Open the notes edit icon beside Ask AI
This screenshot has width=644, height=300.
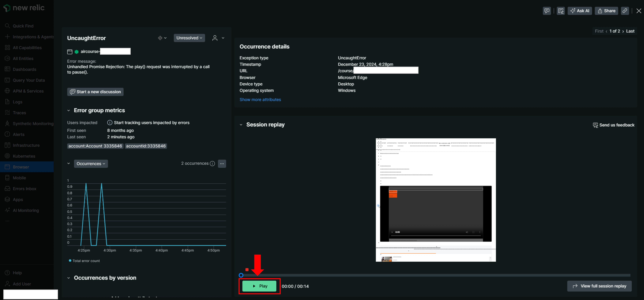pyautogui.click(x=561, y=11)
